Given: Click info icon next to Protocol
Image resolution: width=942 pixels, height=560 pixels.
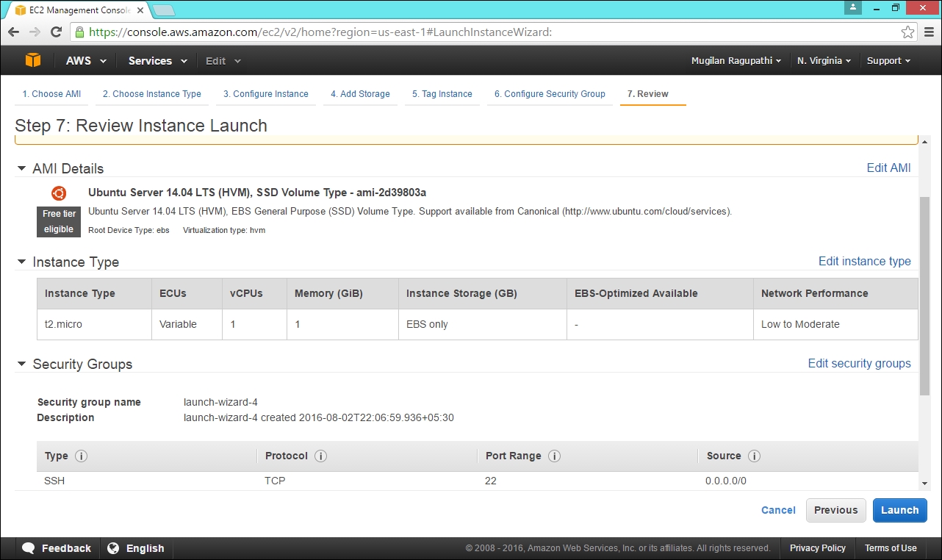Looking at the screenshot, I should pos(320,456).
